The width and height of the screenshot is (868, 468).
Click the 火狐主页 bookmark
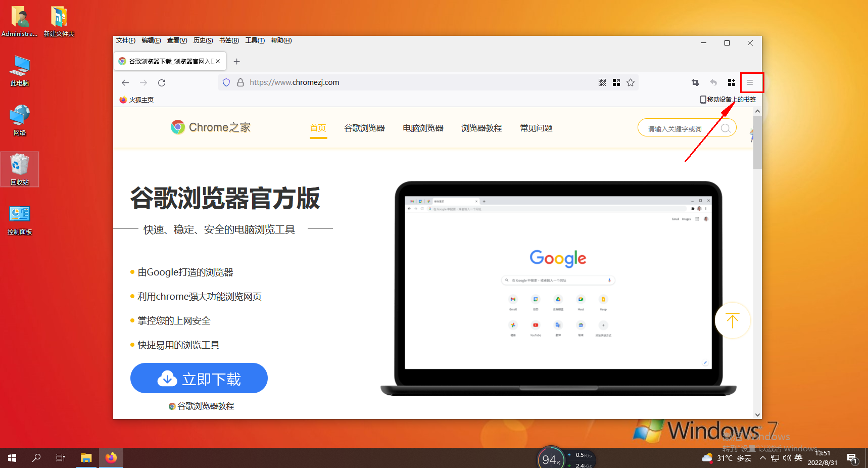[x=136, y=100]
